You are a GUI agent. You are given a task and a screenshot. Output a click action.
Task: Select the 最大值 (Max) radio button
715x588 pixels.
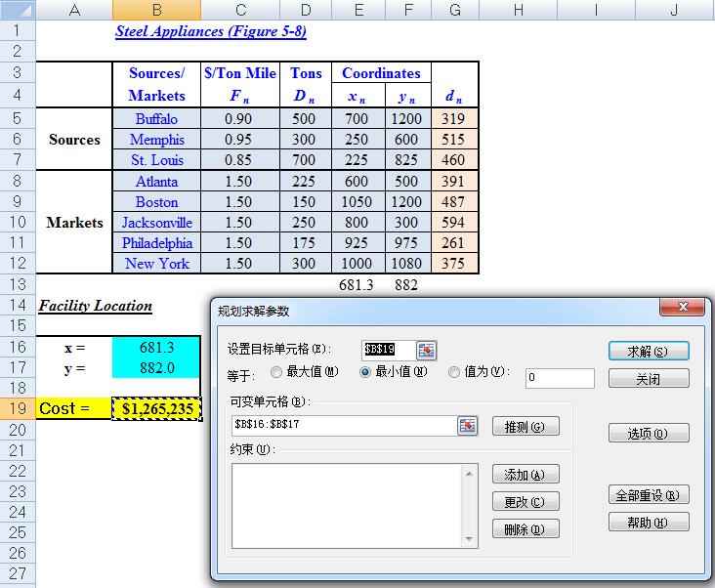point(276,372)
